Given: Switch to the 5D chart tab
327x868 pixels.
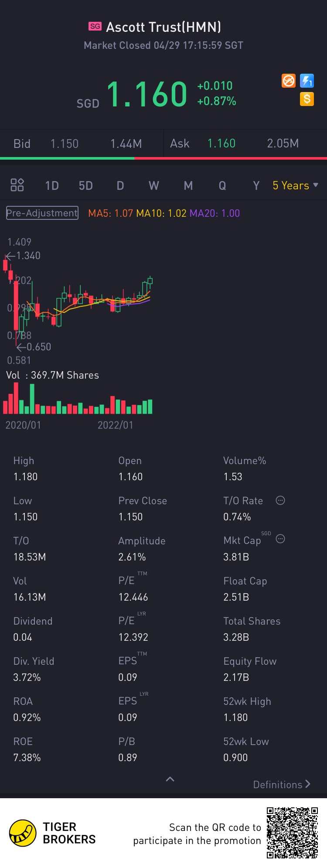Looking at the screenshot, I should coord(86,186).
